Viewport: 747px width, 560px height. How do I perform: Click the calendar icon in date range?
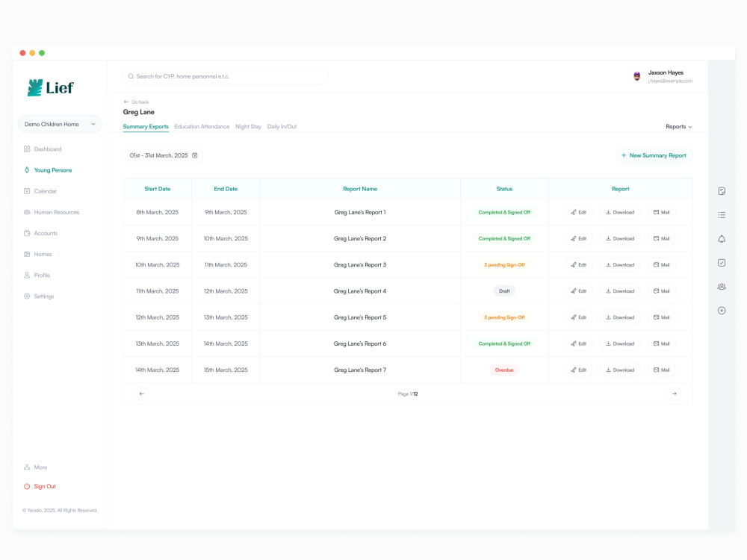(x=195, y=155)
